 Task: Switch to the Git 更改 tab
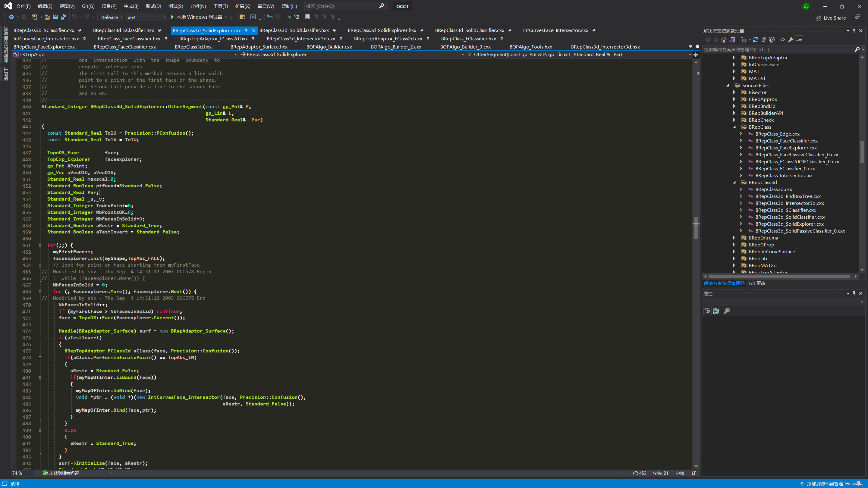tap(757, 283)
